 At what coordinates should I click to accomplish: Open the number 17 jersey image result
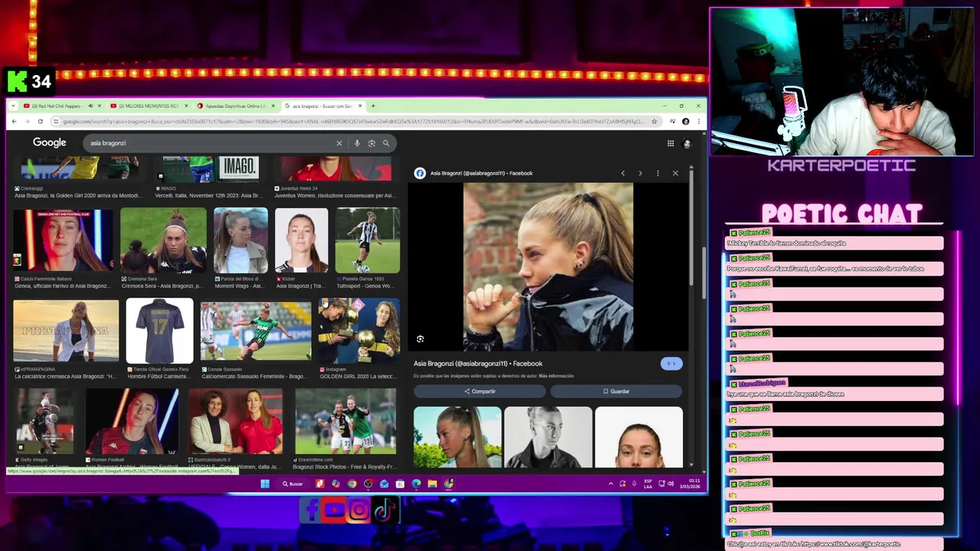click(x=159, y=331)
